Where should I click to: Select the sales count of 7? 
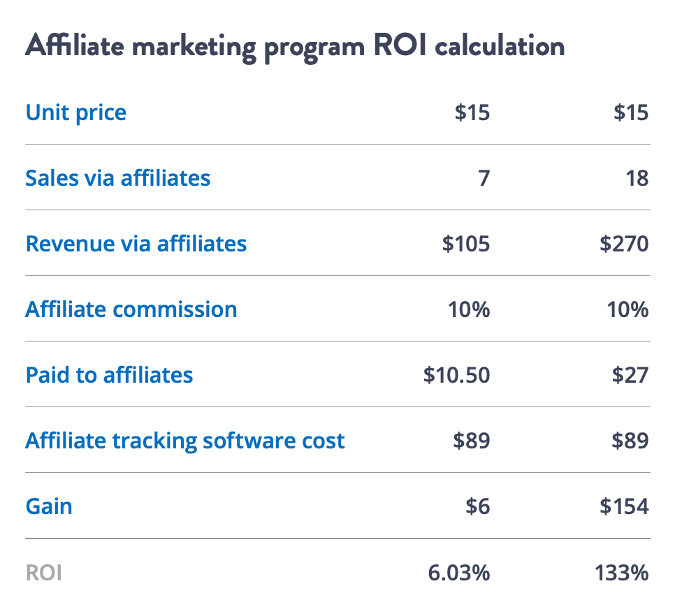[x=484, y=178]
